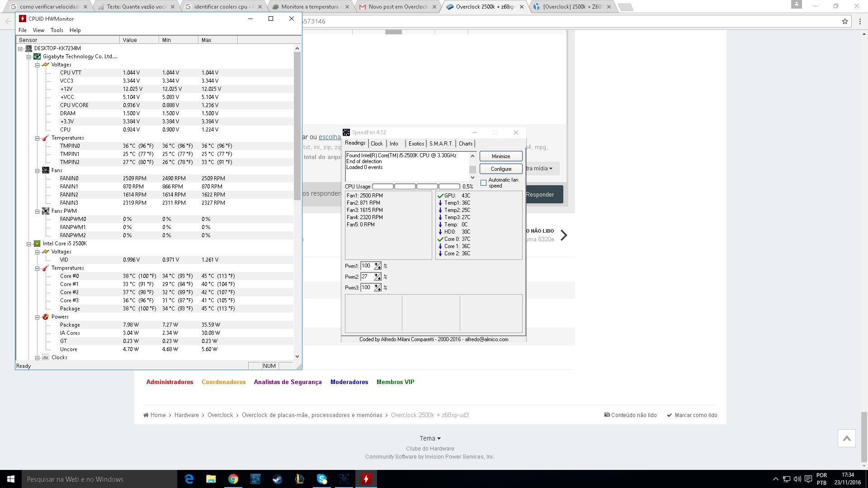
Task: Click the lightning icon beside Gigabyte Voltages
Action: pos(46,65)
